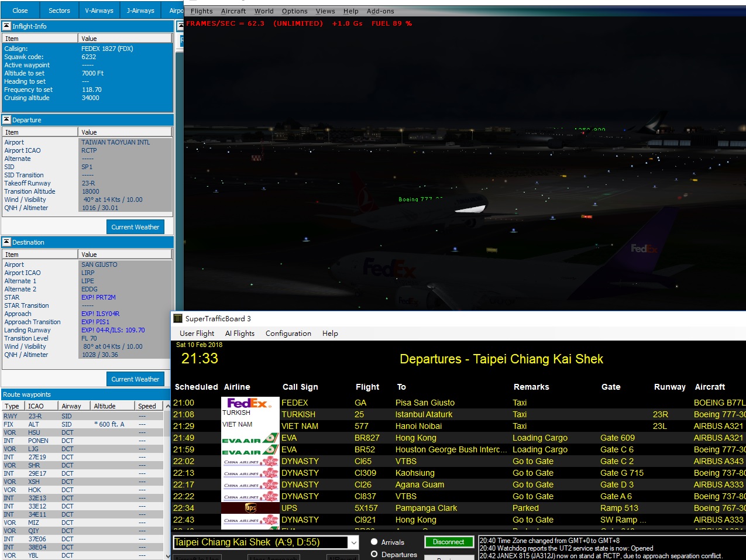
Task: Click the SuperTrafficBoard window icon
Action: [x=178, y=318]
